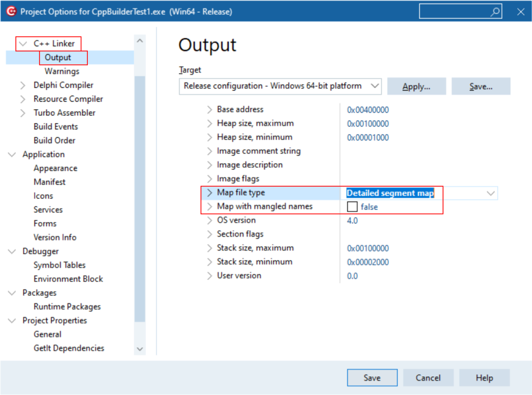Click the Stack size maximum value 0x00100000
This screenshot has width=532, height=395.
(x=368, y=248)
